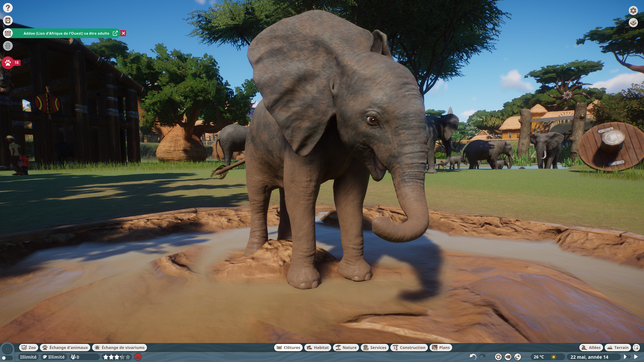644x362 pixels.
Task: Click the play normal speed button
Action: point(636,357)
